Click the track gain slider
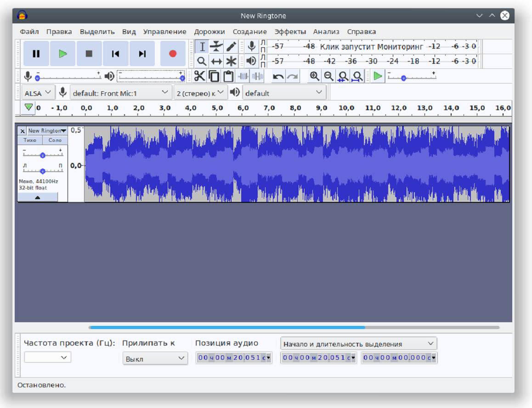The width and height of the screenshot is (532, 408). 42,155
